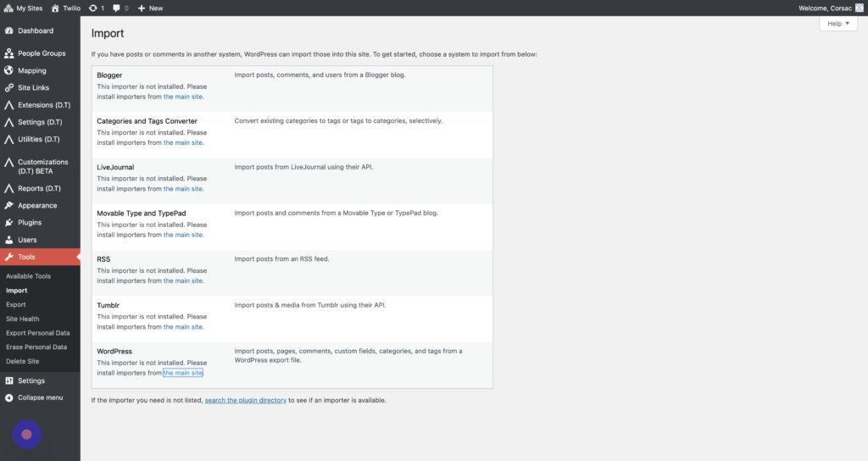Click the Mapping globe icon
This screenshot has height=461, width=868.
pos(9,70)
